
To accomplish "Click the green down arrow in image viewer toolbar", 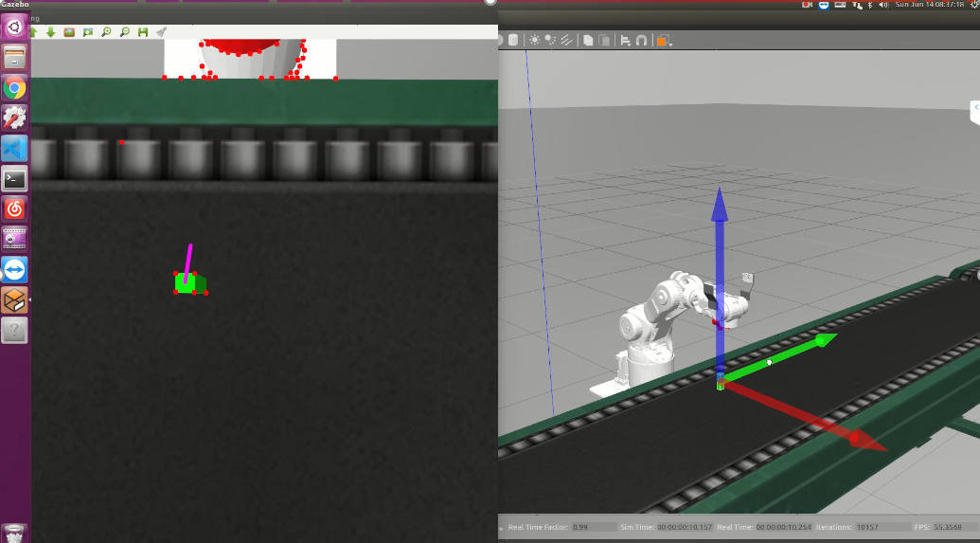I will point(50,32).
